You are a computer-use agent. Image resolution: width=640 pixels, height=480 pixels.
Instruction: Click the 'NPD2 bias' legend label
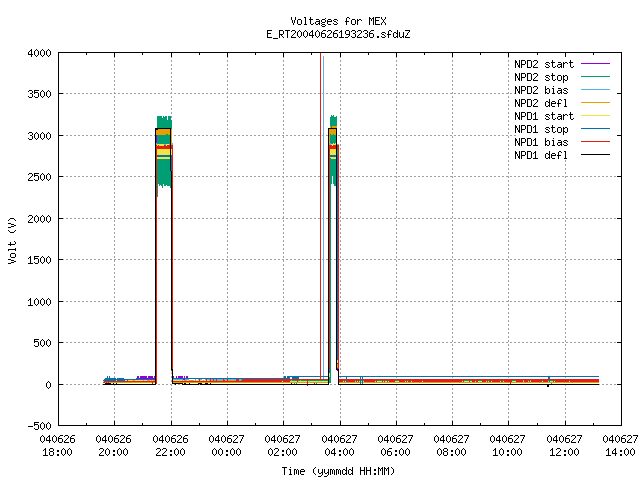[x=541, y=90]
